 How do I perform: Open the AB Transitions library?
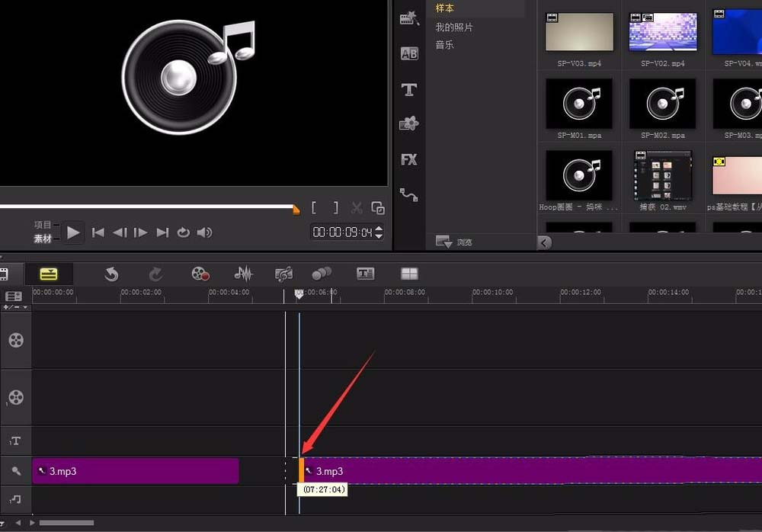pos(409,53)
